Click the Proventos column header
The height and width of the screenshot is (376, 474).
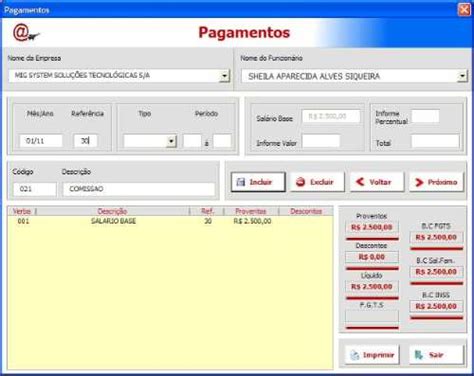[251, 211]
